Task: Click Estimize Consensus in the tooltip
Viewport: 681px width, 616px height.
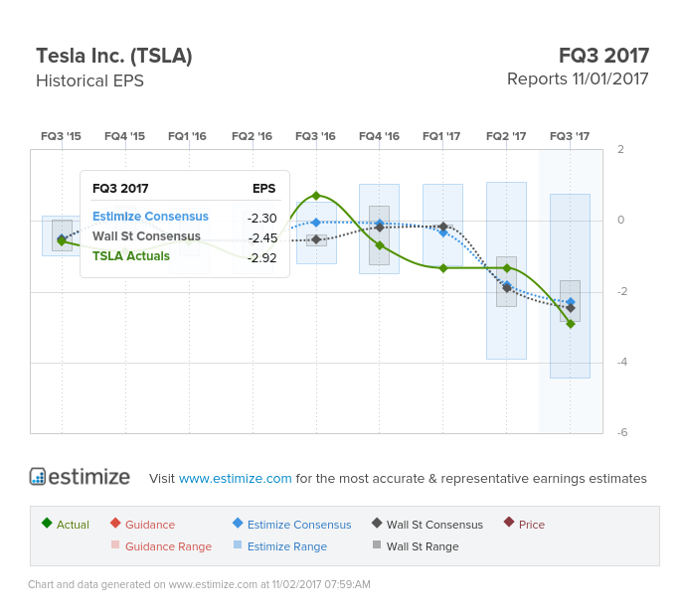Action: (150, 217)
